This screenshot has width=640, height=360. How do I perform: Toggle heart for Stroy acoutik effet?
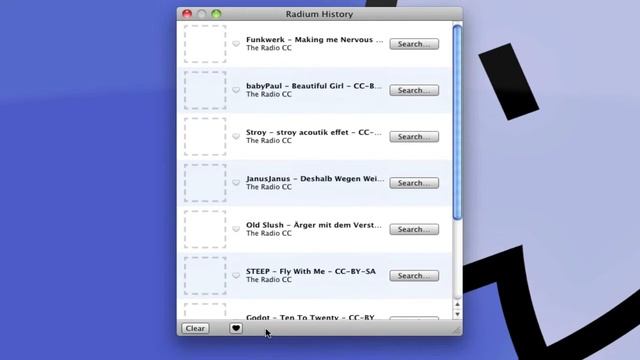(x=236, y=136)
